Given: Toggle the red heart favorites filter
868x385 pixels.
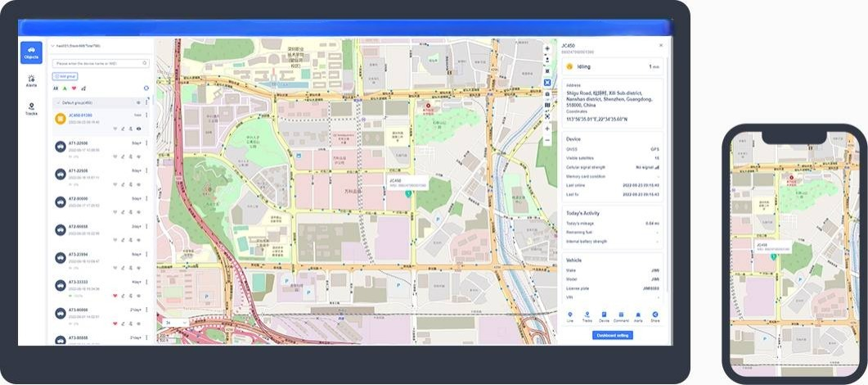Looking at the screenshot, I should (74, 88).
